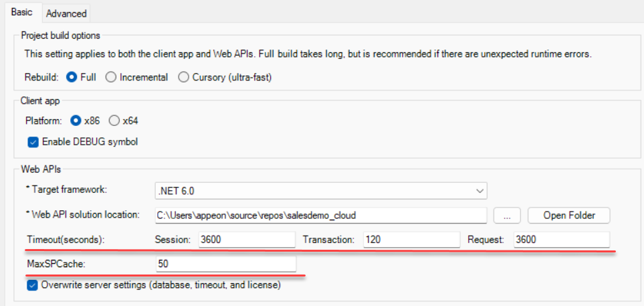Click the 'Project build options' group title
The image size is (644, 306).
click(x=60, y=35)
